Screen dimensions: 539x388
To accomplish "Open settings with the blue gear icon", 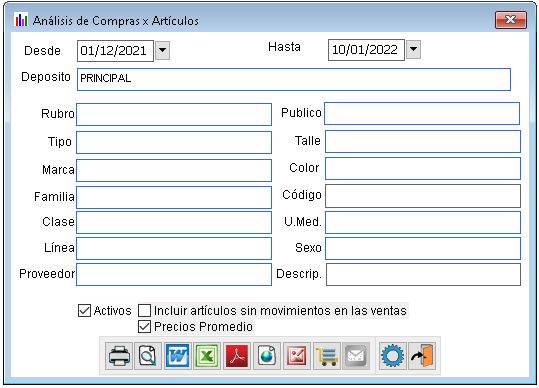I will coord(393,356).
